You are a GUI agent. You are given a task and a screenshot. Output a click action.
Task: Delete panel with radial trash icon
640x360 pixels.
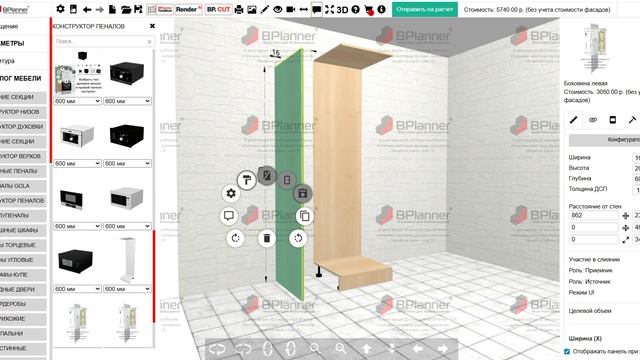pyautogui.click(x=267, y=238)
